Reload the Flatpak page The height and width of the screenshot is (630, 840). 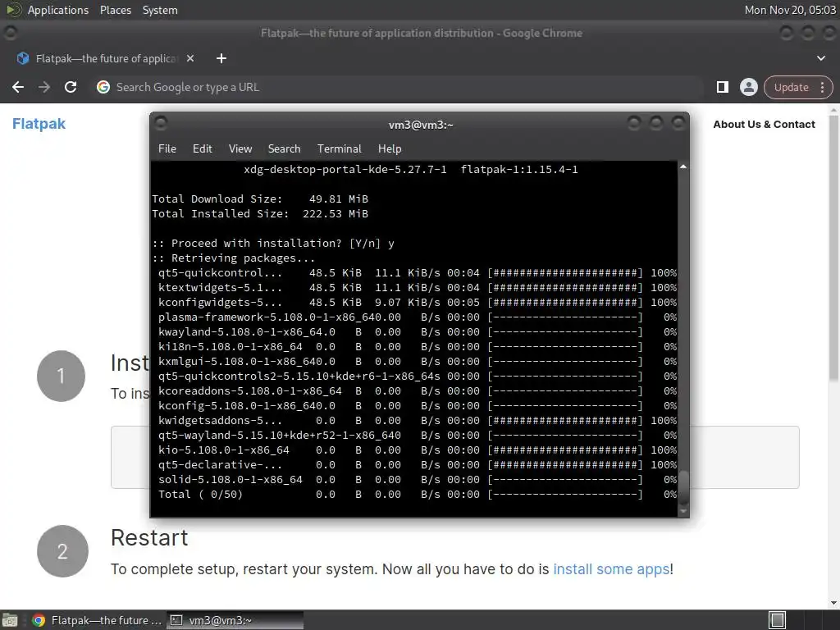(x=71, y=87)
